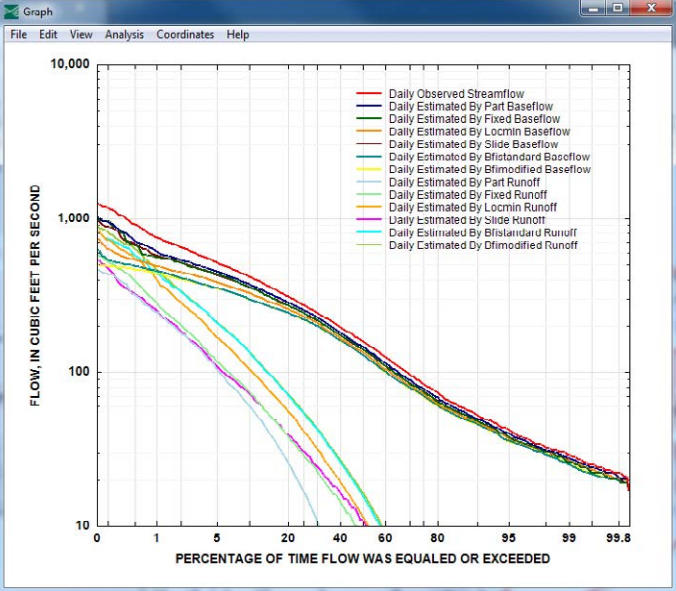Open the Coordinates menu

pos(185,34)
